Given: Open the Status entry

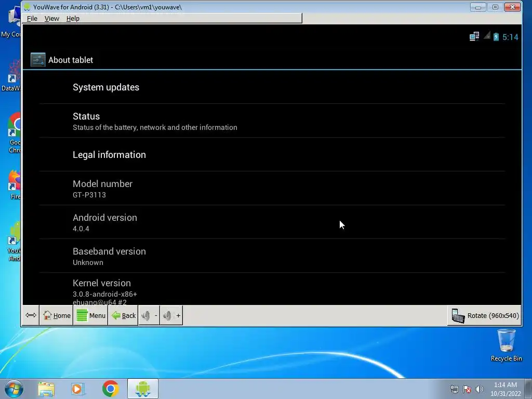Looking at the screenshot, I should pyautogui.click(x=272, y=121).
